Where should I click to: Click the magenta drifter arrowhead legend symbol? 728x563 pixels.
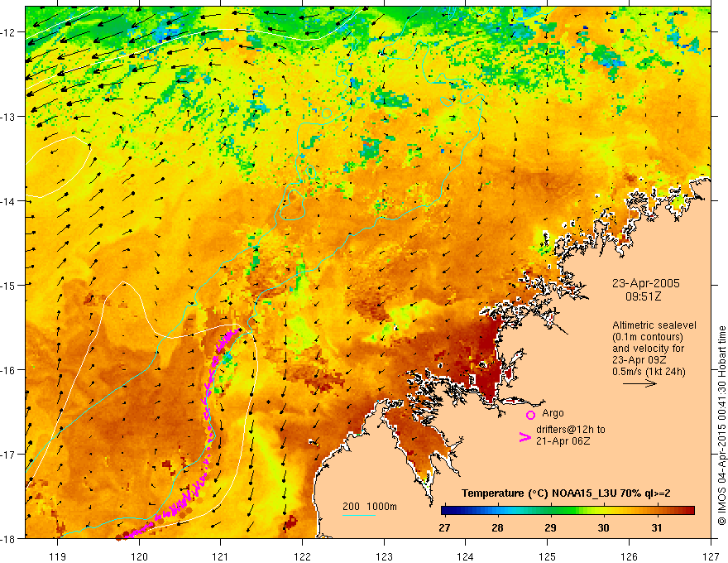tap(524, 437)
